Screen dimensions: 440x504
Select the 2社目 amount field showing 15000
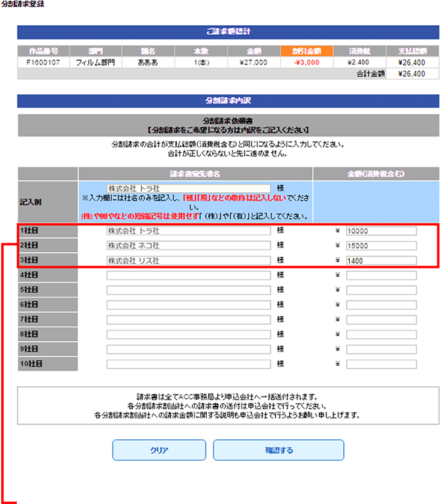(x=381, y=246)
